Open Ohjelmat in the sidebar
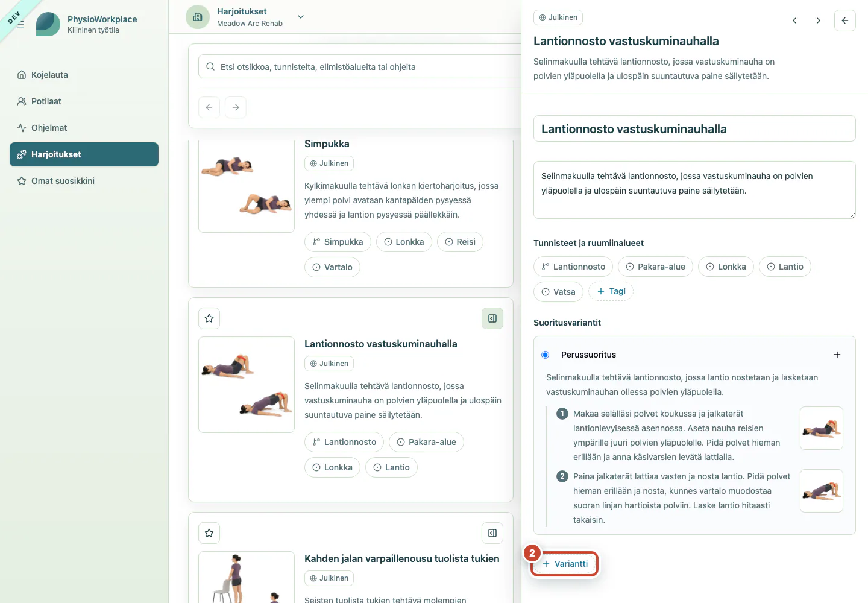Viewport: 868px width, 603px height. point(84,128)
